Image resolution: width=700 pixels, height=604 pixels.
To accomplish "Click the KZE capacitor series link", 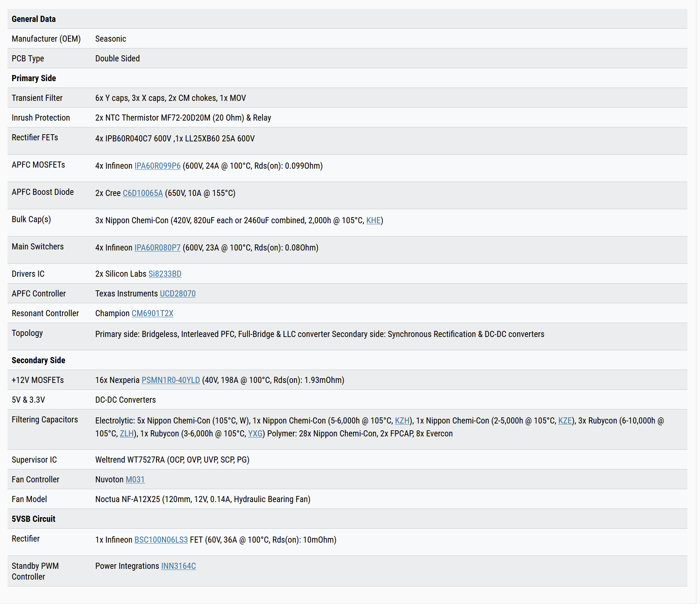I will tap(565, 421).
